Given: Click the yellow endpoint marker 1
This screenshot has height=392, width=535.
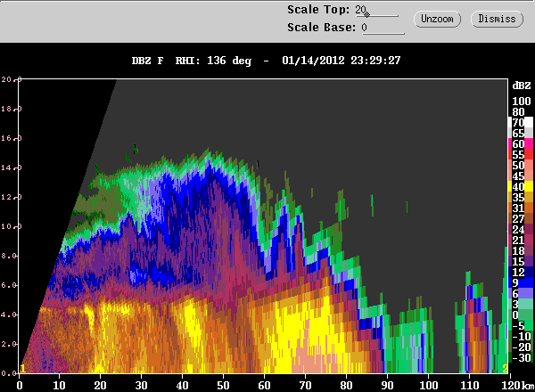Looking at the screenshot, I should (22, 369).
